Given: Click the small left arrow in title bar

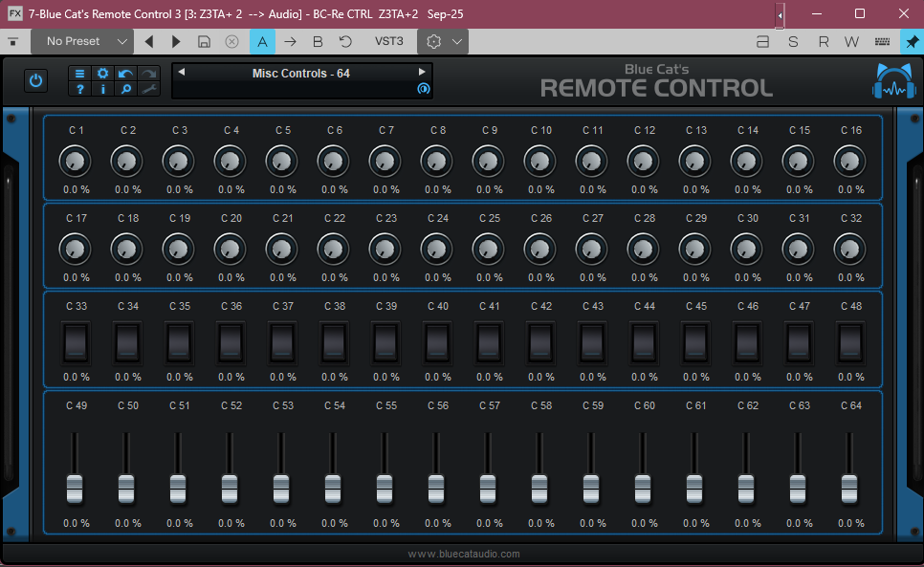Looking at the screenshot, I should [x=780, y=14].
